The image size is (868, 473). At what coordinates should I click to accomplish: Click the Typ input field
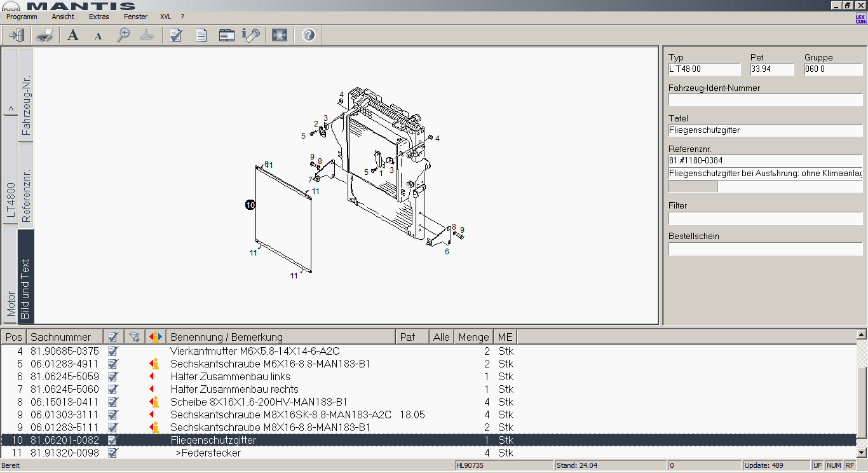pyautogui.click(x=705, y=69)
